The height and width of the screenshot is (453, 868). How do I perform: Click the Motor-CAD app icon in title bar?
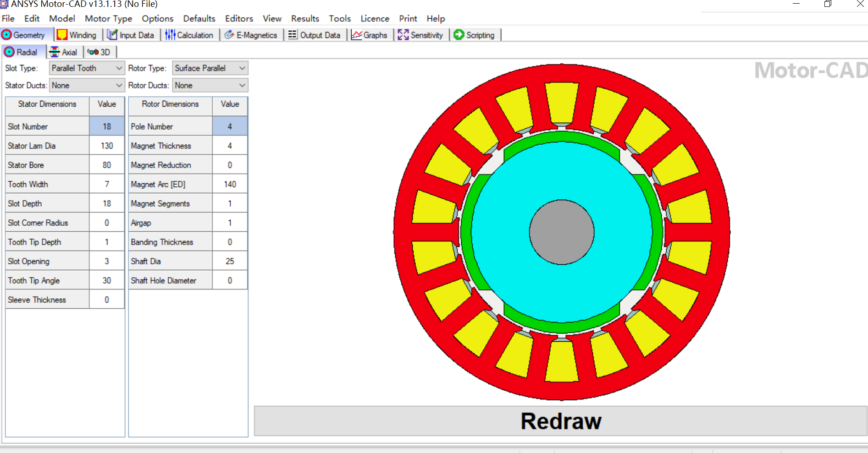point(4,4)
